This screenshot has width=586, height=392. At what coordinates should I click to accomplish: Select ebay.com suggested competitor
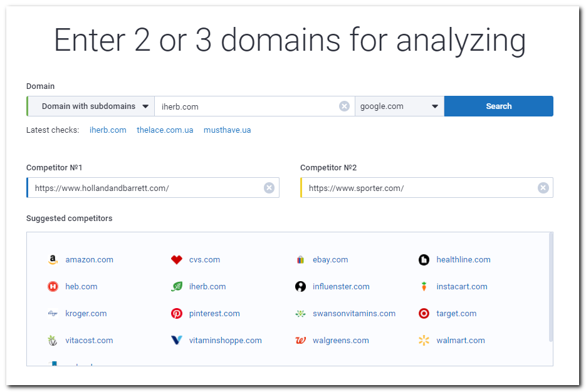click(330, 259)
